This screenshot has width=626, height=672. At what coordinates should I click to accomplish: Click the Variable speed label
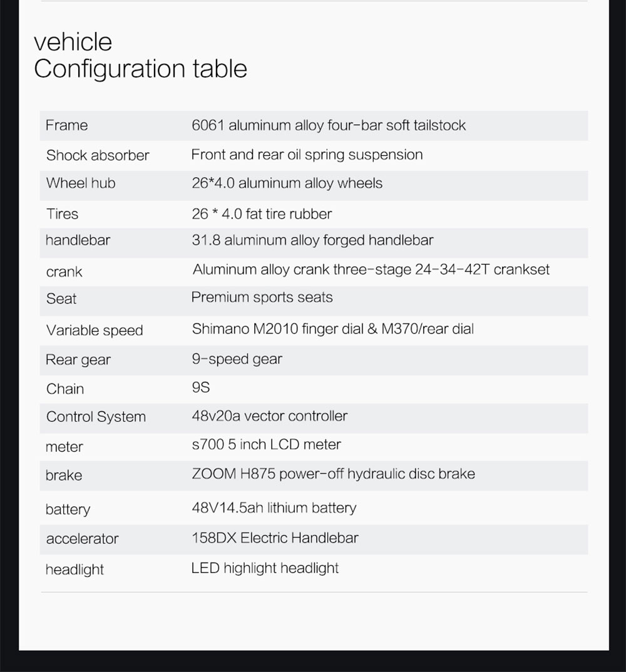tap(95, 330)
